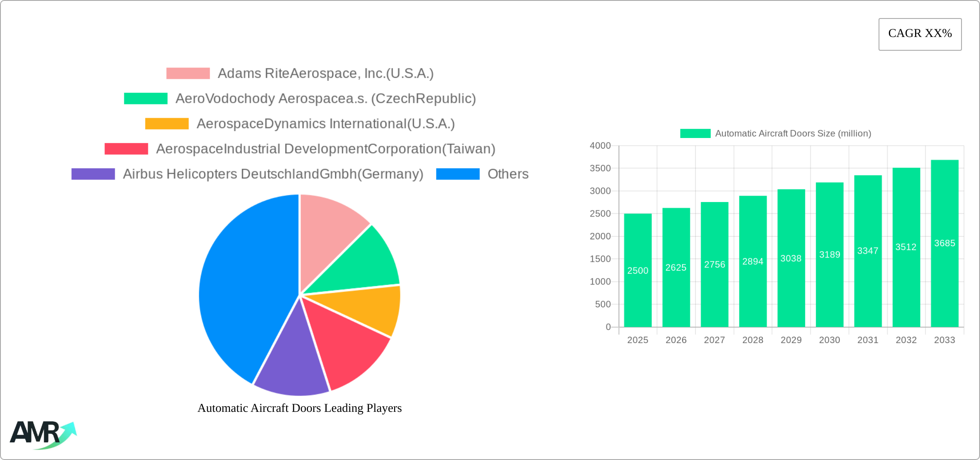Click the 2033 bar showing 3685
The image size is (980, 460).
(x=945, y=243)
